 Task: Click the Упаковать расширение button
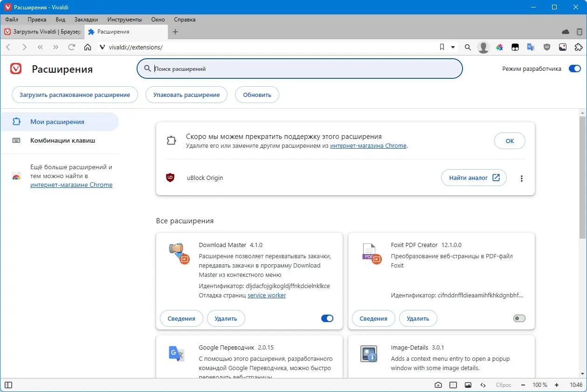(x=186, y=95)
